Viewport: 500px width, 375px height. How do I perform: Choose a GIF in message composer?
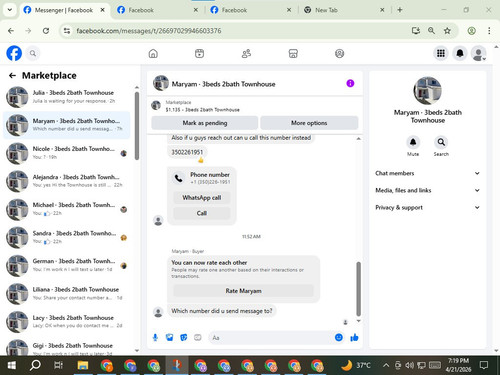pos(198,338)
